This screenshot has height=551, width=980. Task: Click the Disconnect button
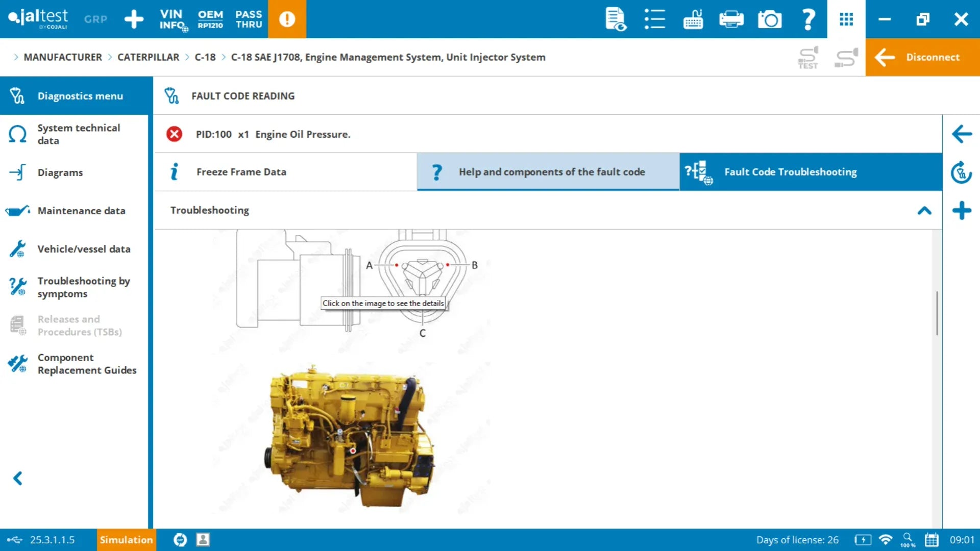click(x=922, y=57)
